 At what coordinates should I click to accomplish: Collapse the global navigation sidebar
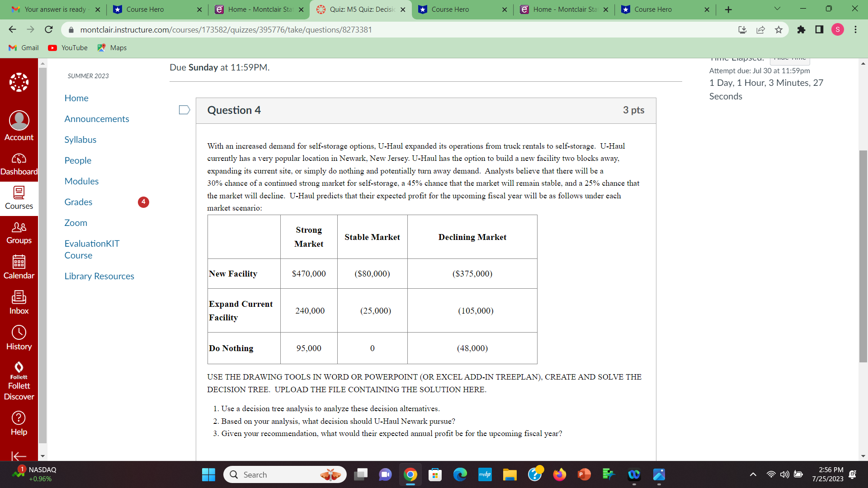coord(19,456)
